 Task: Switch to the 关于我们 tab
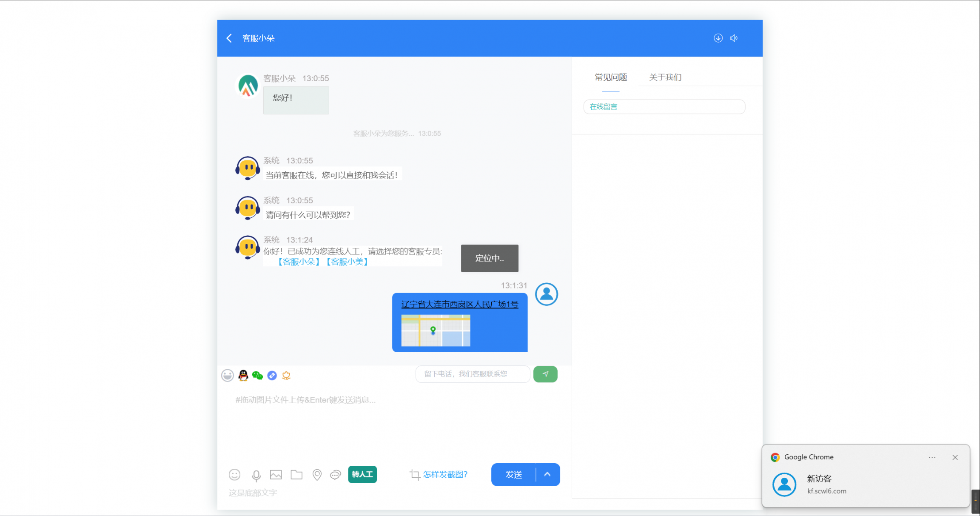click(665, 77)
